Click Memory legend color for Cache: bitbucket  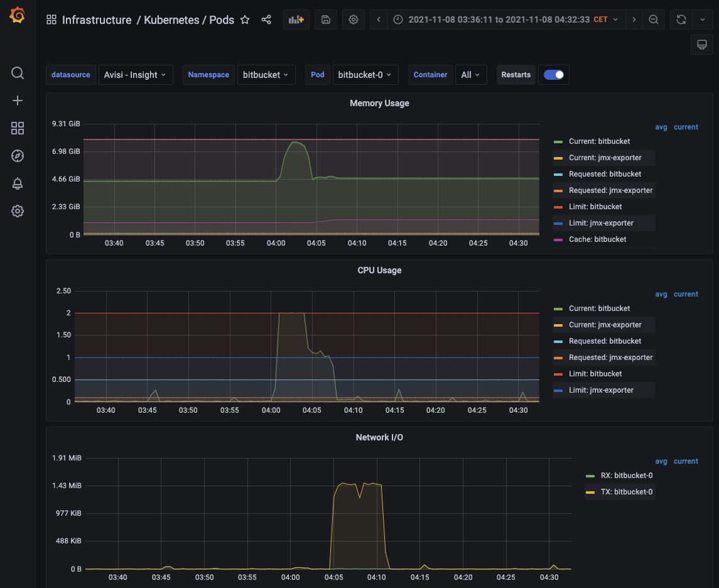(558, 240)
